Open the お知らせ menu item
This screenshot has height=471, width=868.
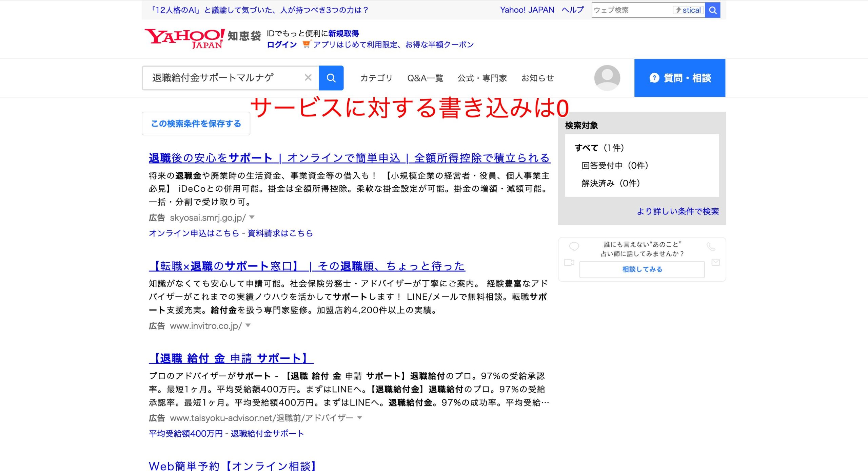[x=537, y=78]
